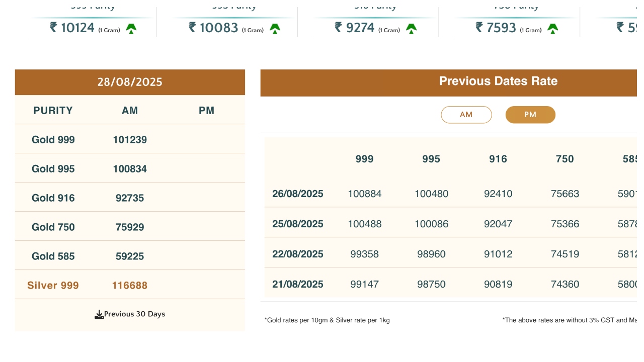Click the green arrow icon beside ₹9274
Screen dimensions: 644x362
coord(412,29)
